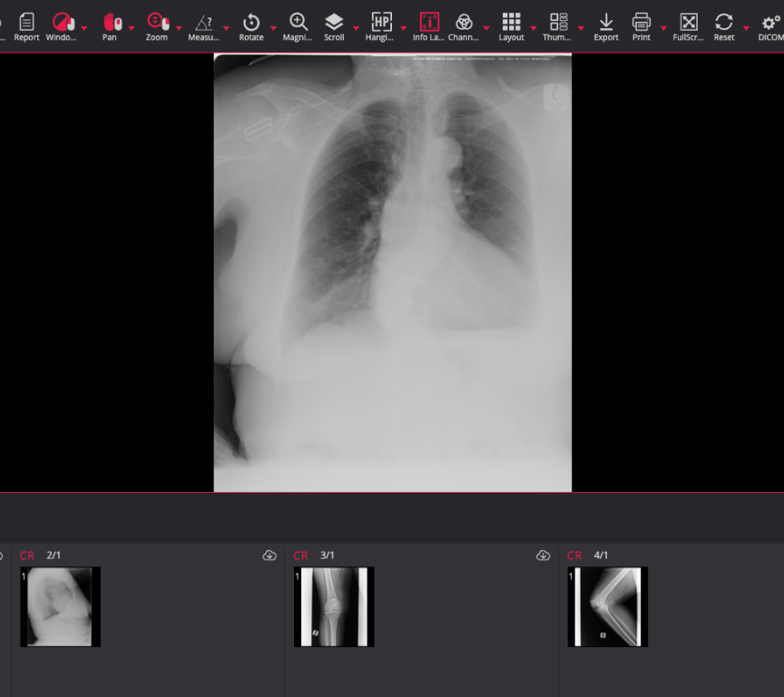Image resolution: width=784 pixels, height=697 pixels.
Task: Select the Scroll tool
Action: (334, 27)
